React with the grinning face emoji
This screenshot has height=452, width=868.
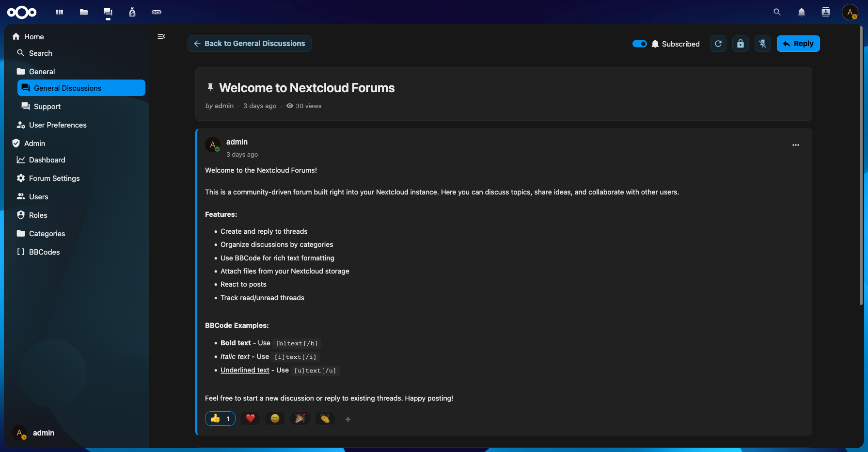coord(275,419)
